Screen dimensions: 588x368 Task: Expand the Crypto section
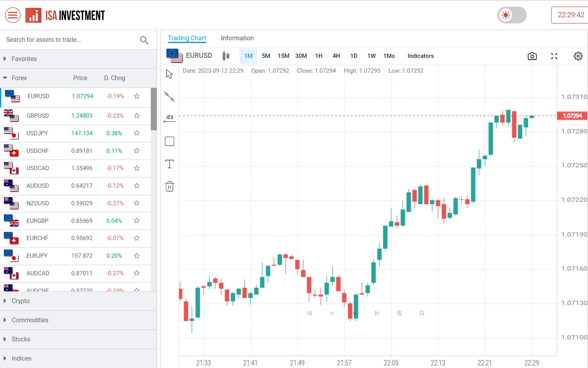[x=78, y=301]
